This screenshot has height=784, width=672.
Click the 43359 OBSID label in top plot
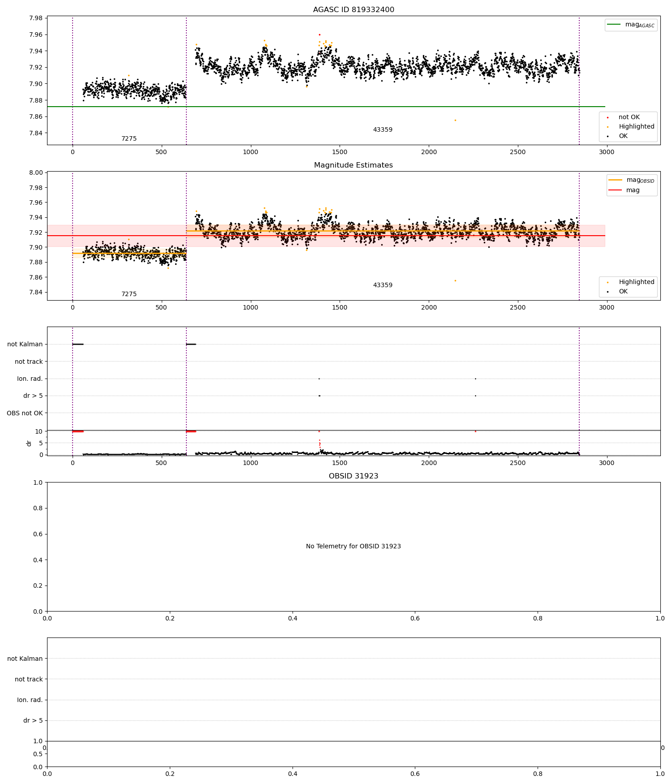tap(383, 130)
